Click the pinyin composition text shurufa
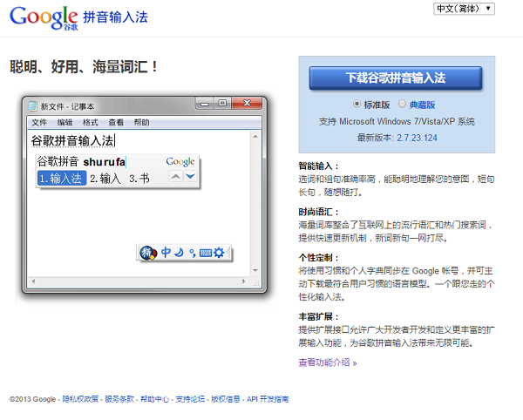Image resolution: width=523 pixels, height=420 pixels. coord(104,162)
